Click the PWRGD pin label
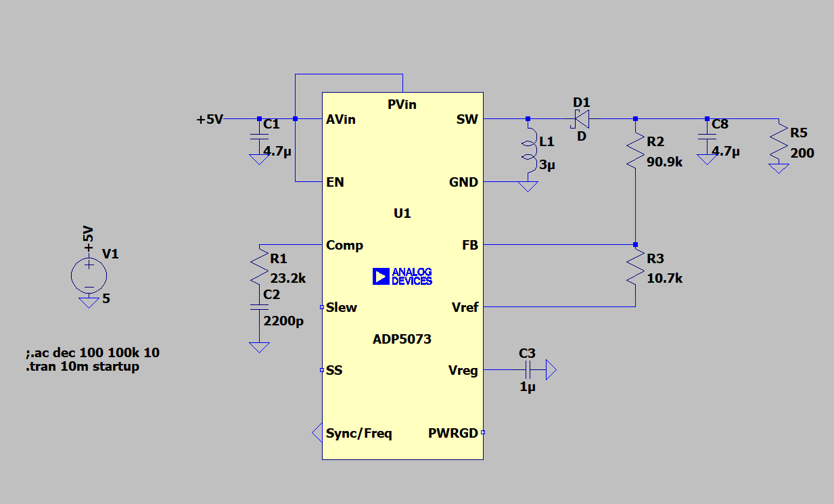This screenshot has height=504, width=834. point(453,433)
